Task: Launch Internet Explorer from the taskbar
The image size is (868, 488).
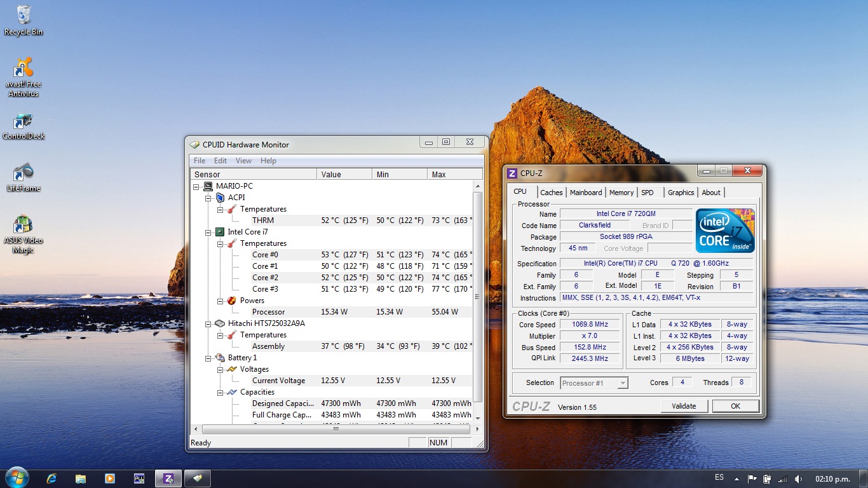Action: coord(51,478)
